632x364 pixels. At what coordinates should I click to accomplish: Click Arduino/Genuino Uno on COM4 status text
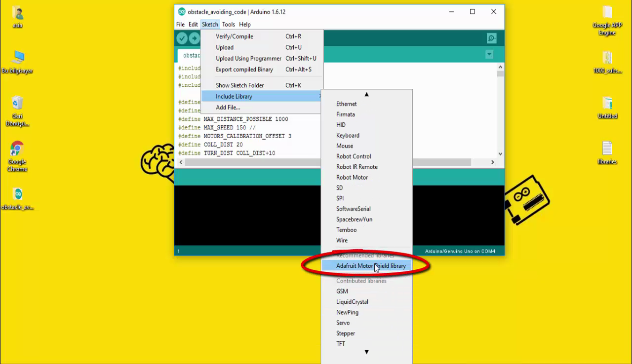(x=460, y=251)
